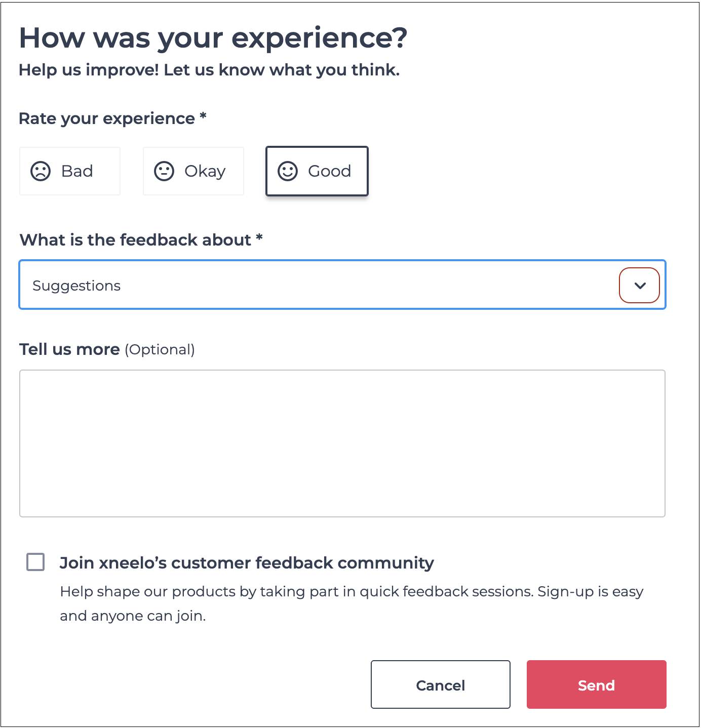Click the neutral face icon

(164, 171)
